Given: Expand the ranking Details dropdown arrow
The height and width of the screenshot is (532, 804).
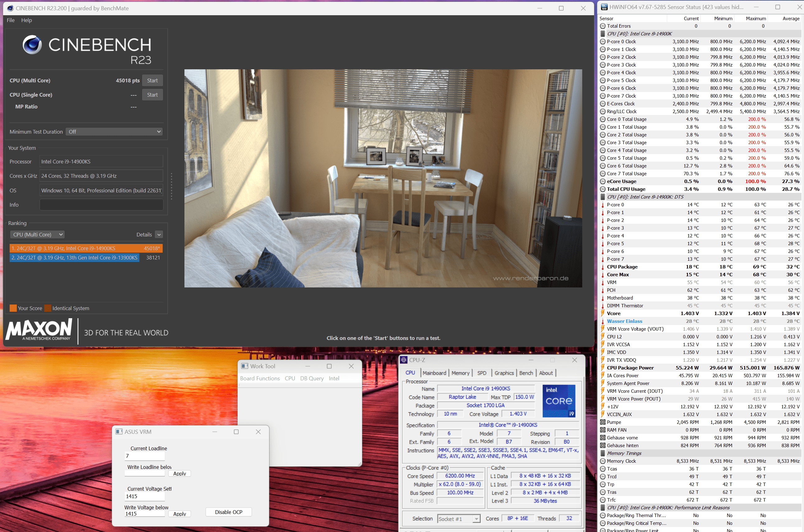Looking at the screenshot, I should tap(159, 234).
